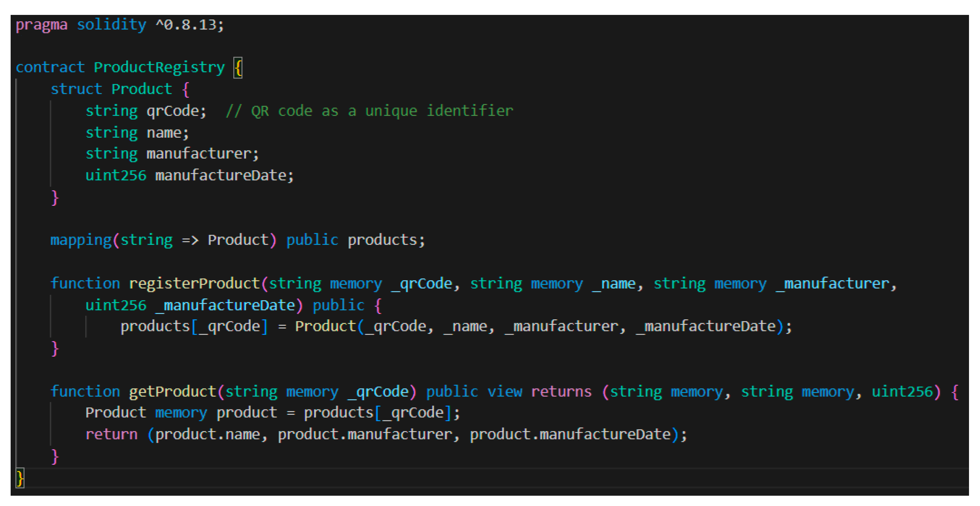Screen dimensions: 980x506
Task: Click the getProduct function name
Action: [173, 392]
